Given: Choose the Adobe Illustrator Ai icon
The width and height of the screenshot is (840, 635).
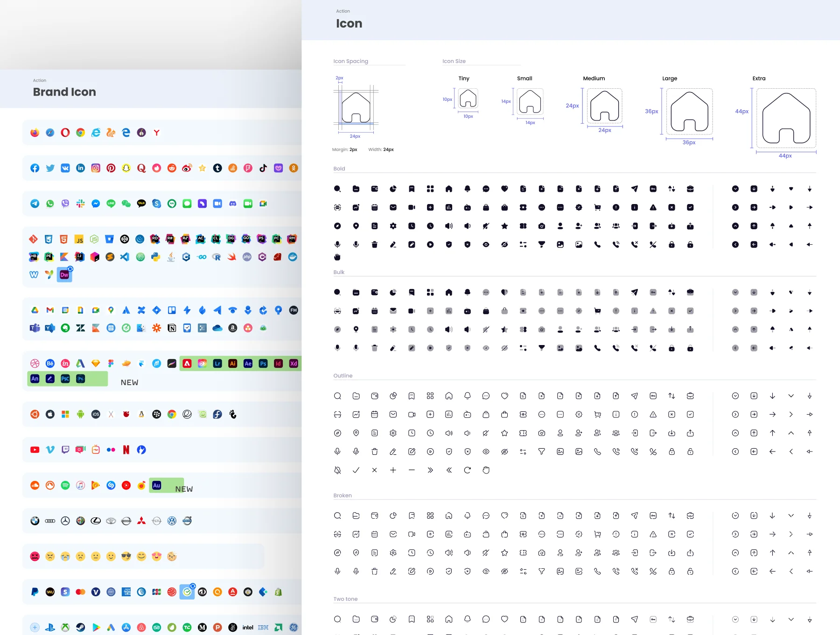Looking at the screenshot, I should [233, 363].
